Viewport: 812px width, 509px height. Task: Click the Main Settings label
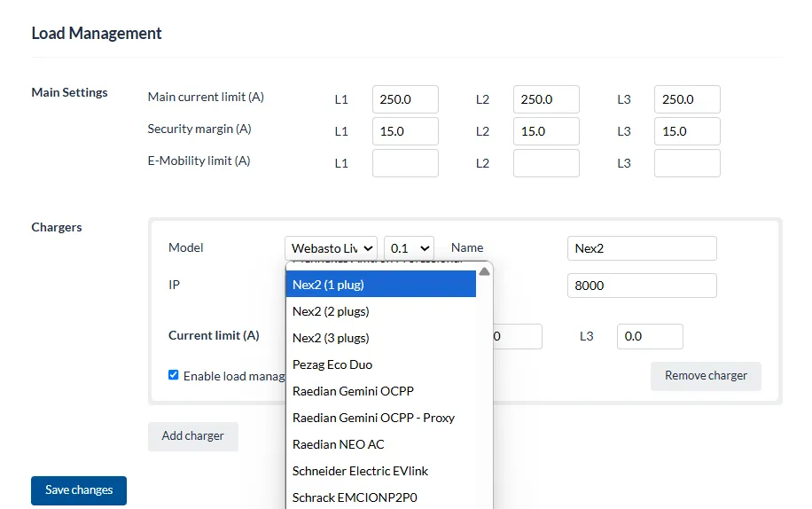point(69,92)
